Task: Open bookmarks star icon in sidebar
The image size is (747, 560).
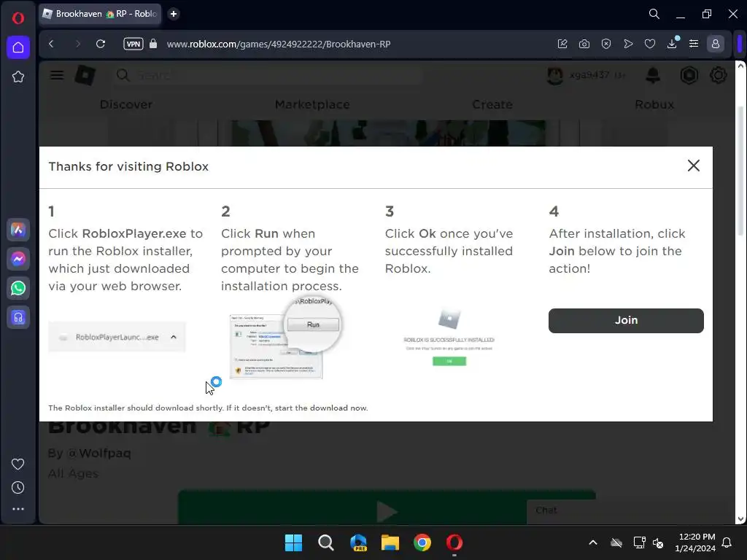Action: [x=18, y=77]
